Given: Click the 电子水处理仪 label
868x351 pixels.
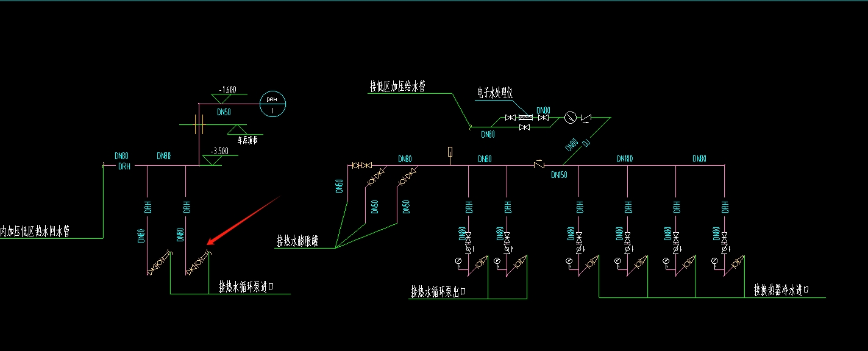Looking at the screenshot, I should 495,93.
